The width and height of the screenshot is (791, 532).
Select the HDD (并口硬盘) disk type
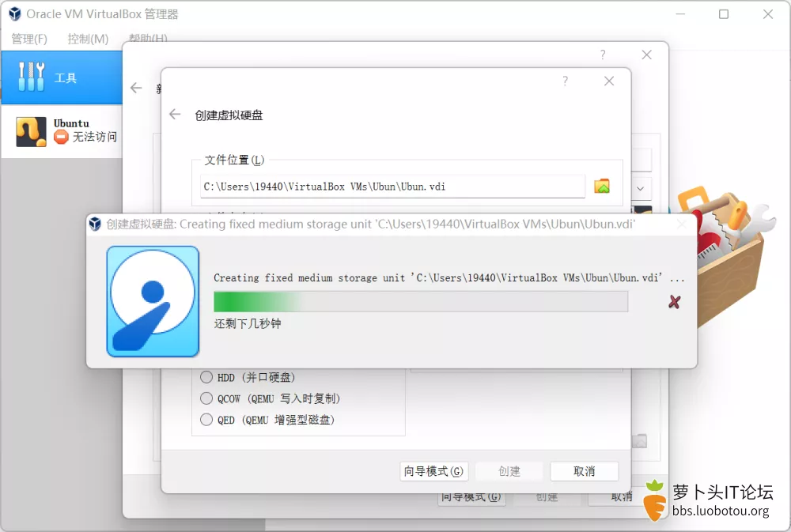[206, 377]
